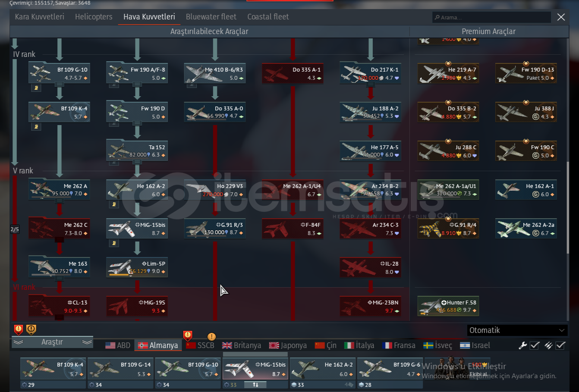Image resolution: width=579 pixels, height=392 pixels.
Task: Select the He 162 A-2 tree card
Action: [x=137, y=189]
